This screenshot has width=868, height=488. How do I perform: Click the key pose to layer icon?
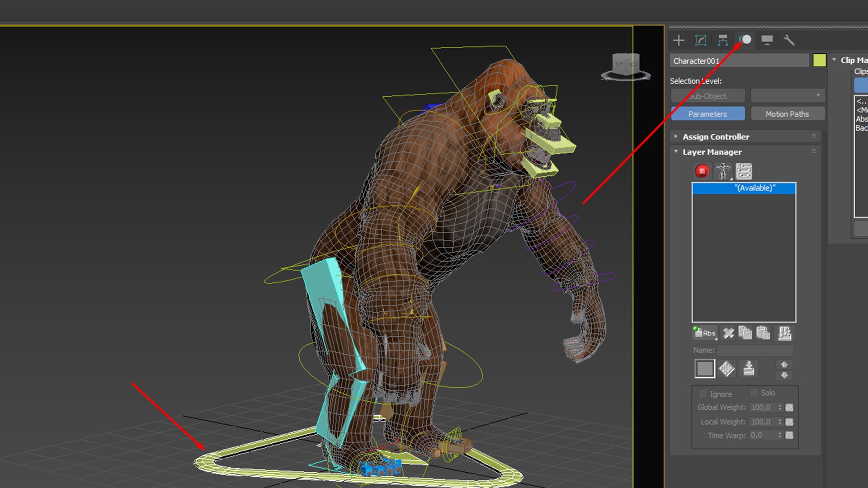click(x=749, y=369)
